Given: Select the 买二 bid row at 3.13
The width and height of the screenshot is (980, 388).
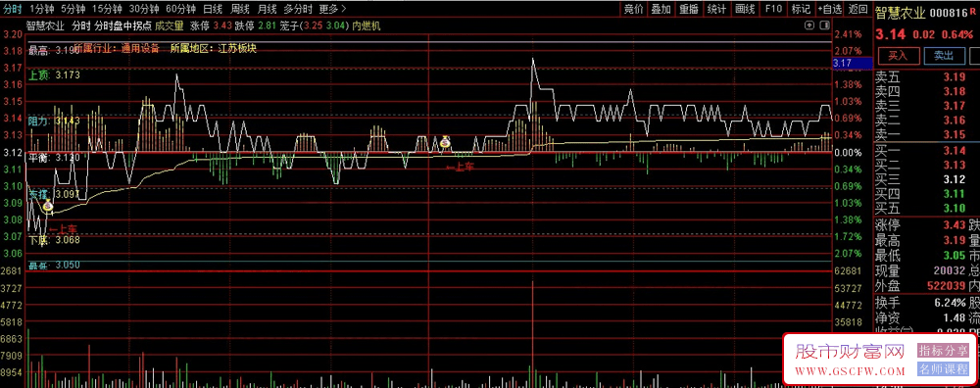Looking at the screenshot, I should coord(925,165).
